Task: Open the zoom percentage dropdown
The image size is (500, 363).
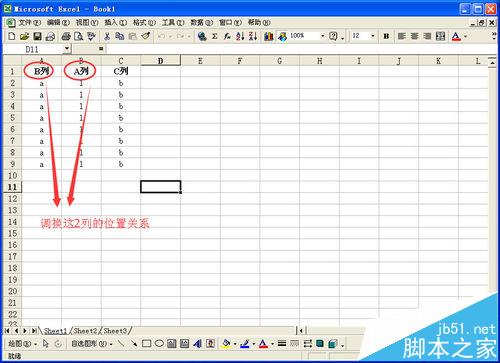Action: click(x=322, y=36)
